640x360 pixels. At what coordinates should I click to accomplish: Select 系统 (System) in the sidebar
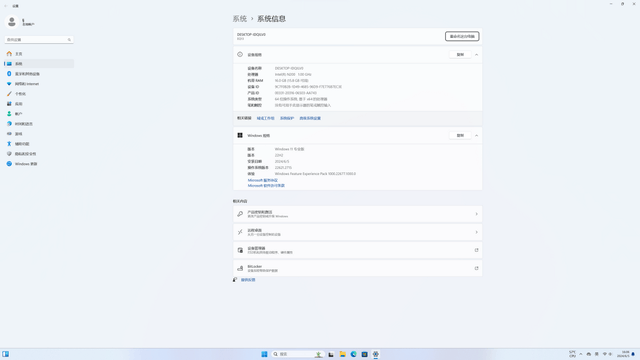[x=39, y=64]
